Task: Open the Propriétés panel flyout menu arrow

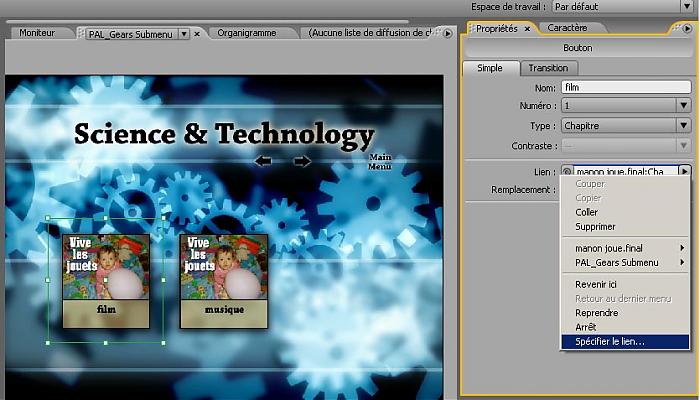Action: [x=688, y=29]
